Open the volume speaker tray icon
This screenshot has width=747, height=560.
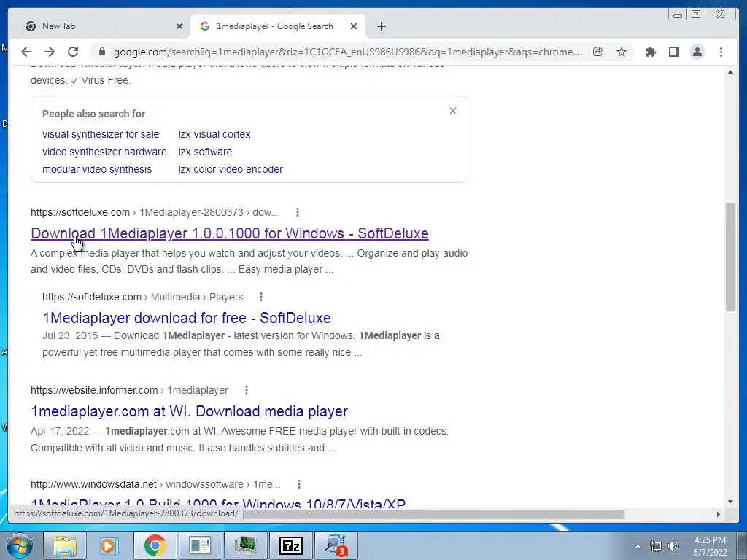[x=673, y=546]
